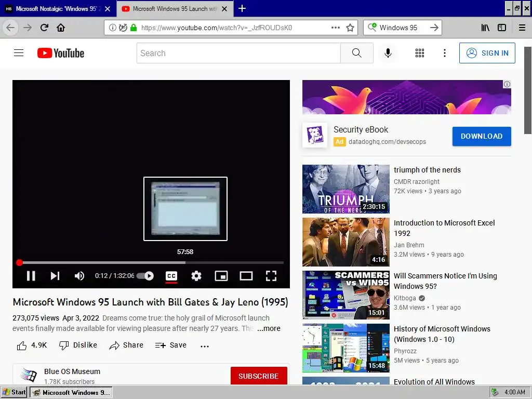The height and width of the screenshot is (399, 532).
Task: Click the red playhead scrubber dot
Action: click(x=19, y=262)
